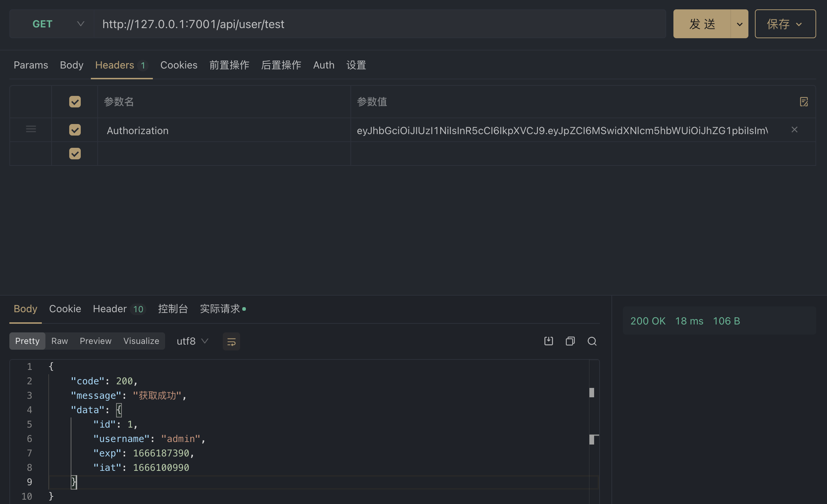Open the utf8 encoding dropdown
Image resolution: width=827 pixels, height=504 pixels.
pos(193,341)
